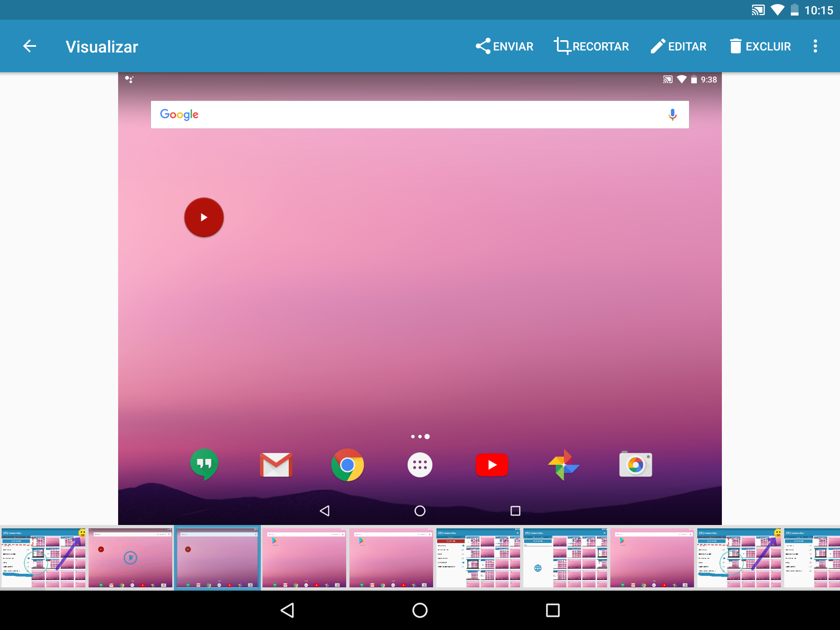Tap the system home button on the black bar

click(x=420, y=610)
